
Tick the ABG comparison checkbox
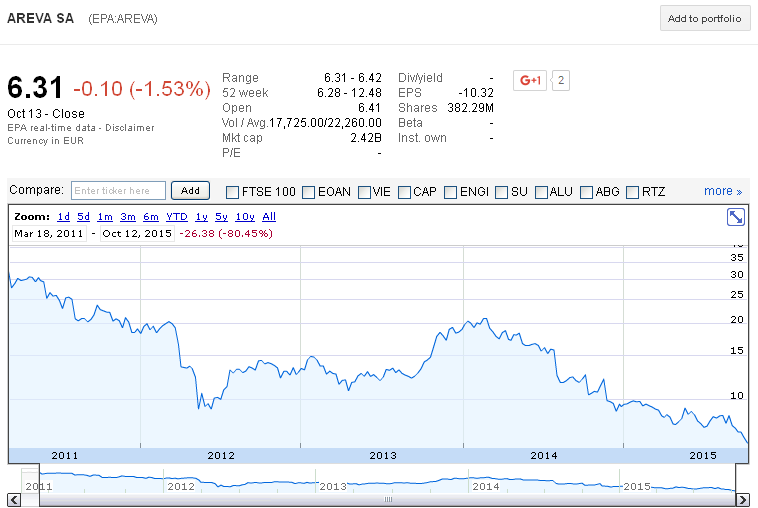pos(586,192)
